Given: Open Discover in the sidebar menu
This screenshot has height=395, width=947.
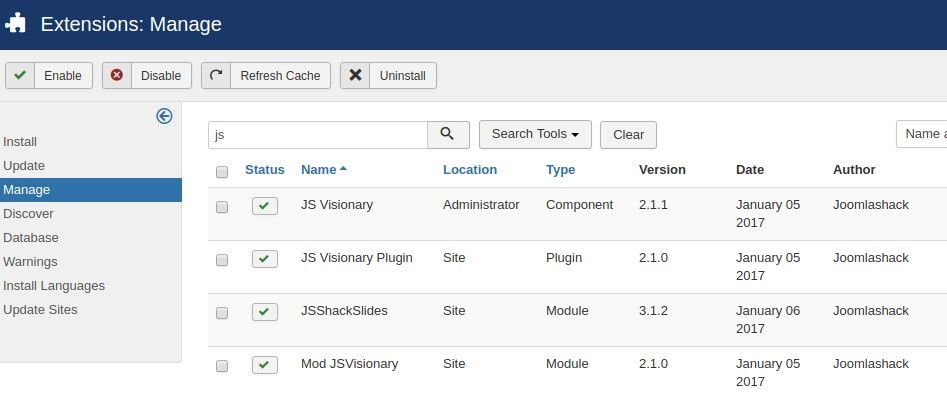Looking at the screenshot, I should (28, 214).
